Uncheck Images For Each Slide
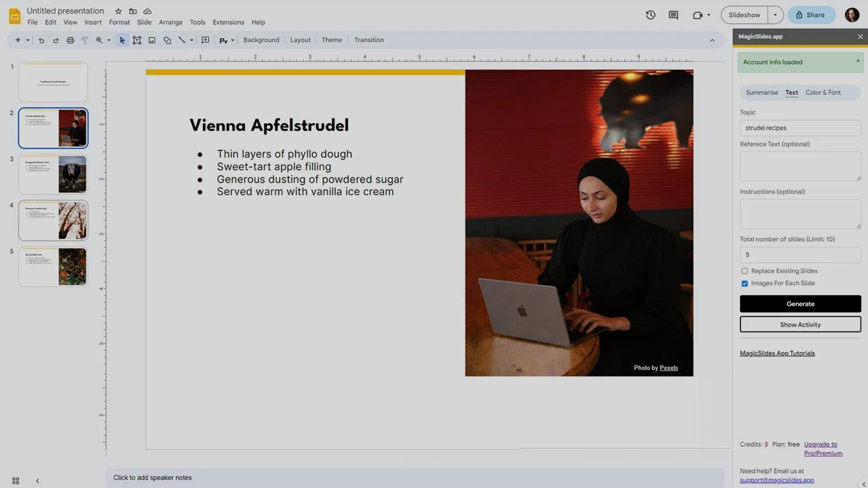 (745, 283)
